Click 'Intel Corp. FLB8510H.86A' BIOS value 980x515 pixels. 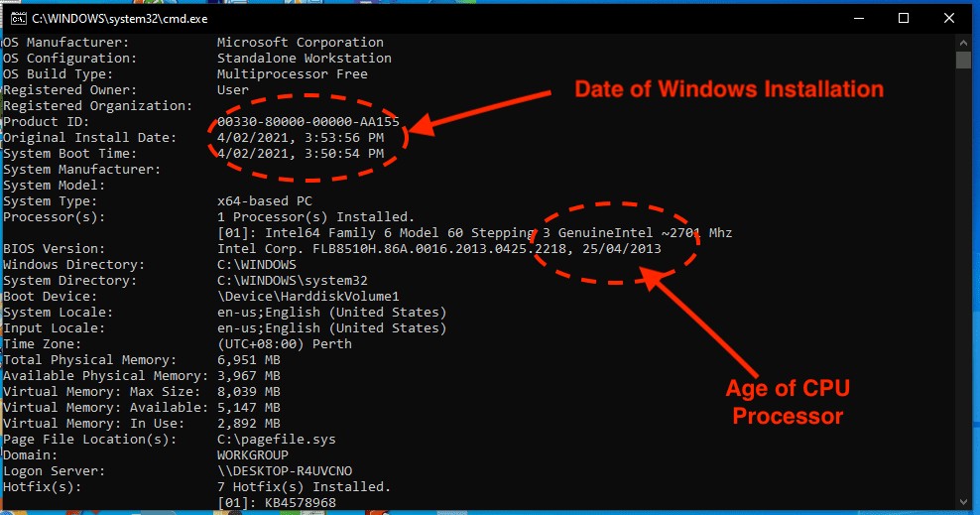point(438,249)
